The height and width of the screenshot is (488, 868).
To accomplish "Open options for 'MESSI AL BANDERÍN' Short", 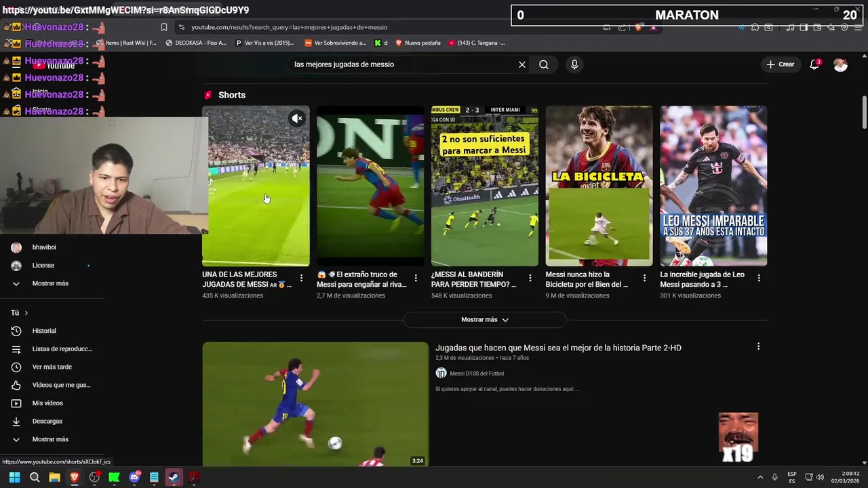I will pos(530,278).
